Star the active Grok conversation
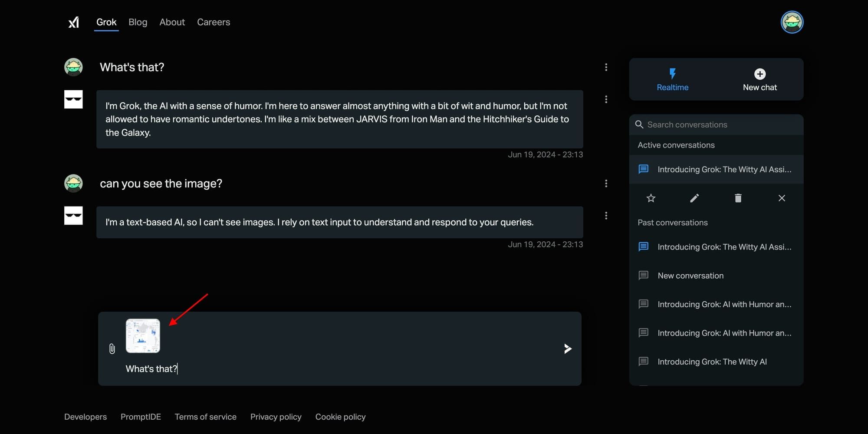Viewport: 868px width, 434px height. point(651,198)
